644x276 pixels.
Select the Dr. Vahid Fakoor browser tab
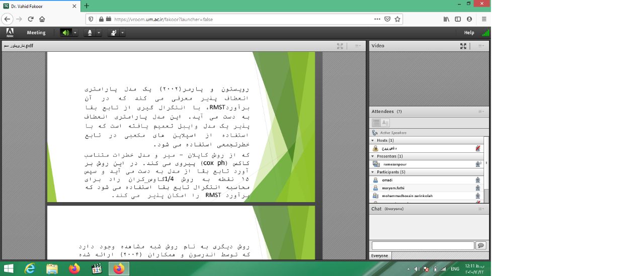(x=40, y=6)
